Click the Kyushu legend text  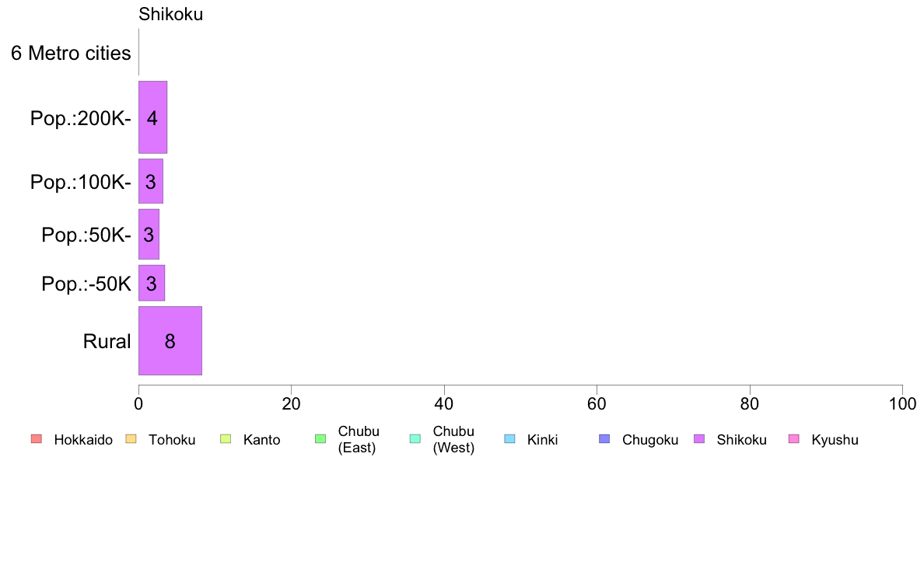[x=835, y=440]
